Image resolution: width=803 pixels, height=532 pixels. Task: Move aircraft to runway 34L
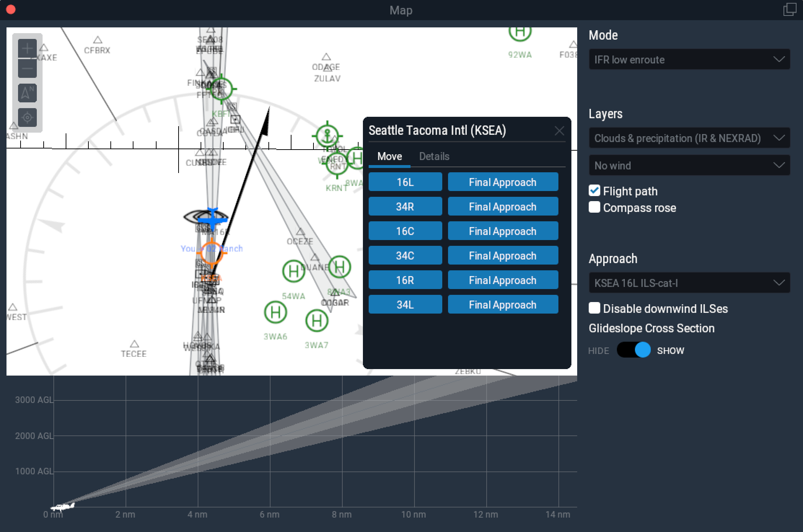(405, 305)
